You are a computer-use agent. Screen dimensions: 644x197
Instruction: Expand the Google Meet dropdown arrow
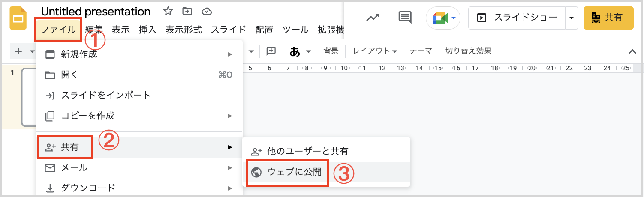tap(453, 18)
